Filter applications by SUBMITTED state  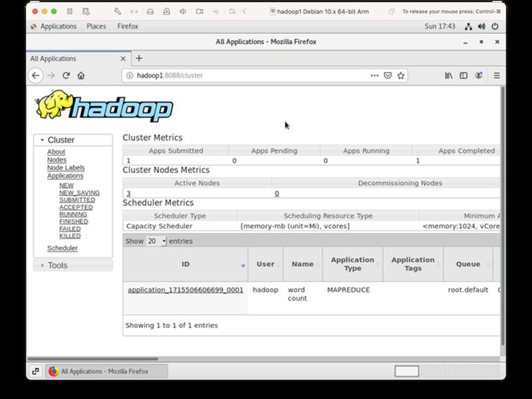[77, 200]
